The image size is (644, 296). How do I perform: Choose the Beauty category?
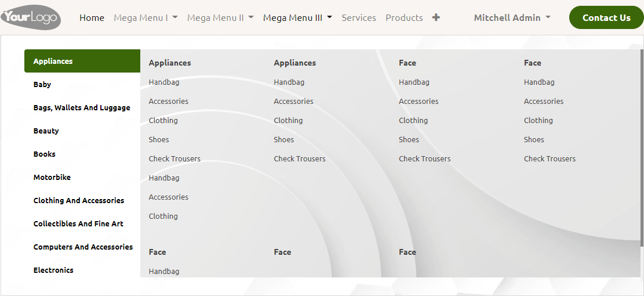[x=46, y=131]
